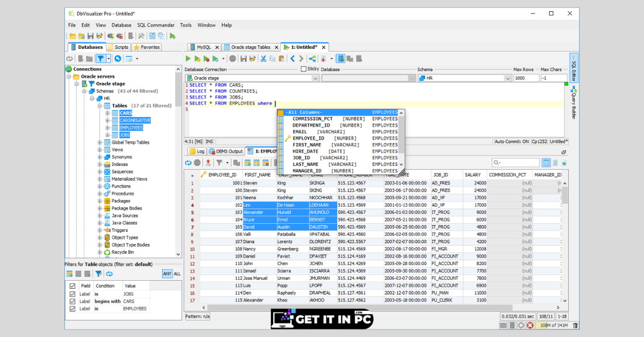The height and width of the screenshot is (337, 644).
Task: Expand the Procedures tree node
Action: 100,194
